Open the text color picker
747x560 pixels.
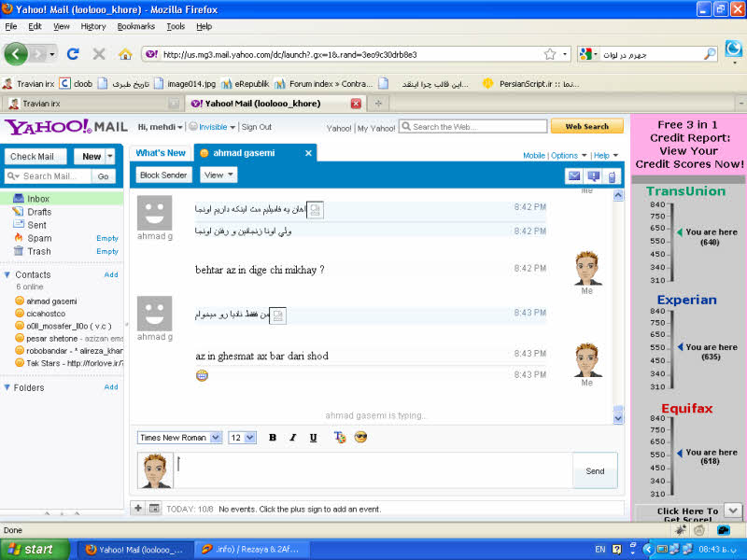[x=340, y=437]
